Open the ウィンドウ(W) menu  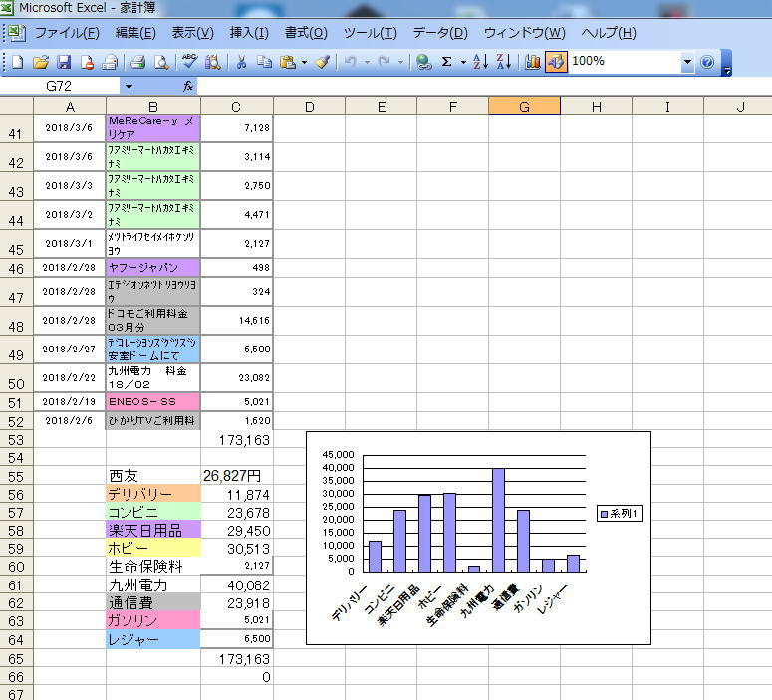(x=524, y=33)
